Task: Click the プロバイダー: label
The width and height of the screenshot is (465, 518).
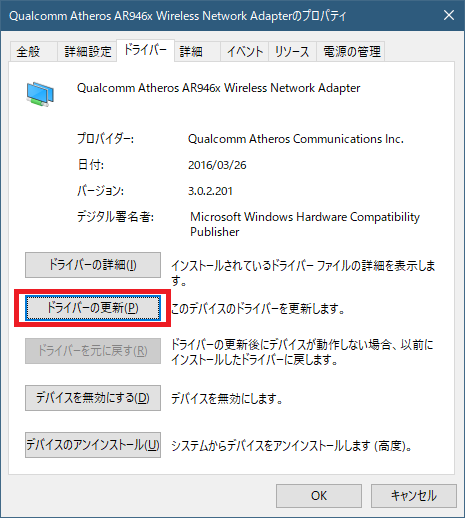Action: click(x=105, y=139)
